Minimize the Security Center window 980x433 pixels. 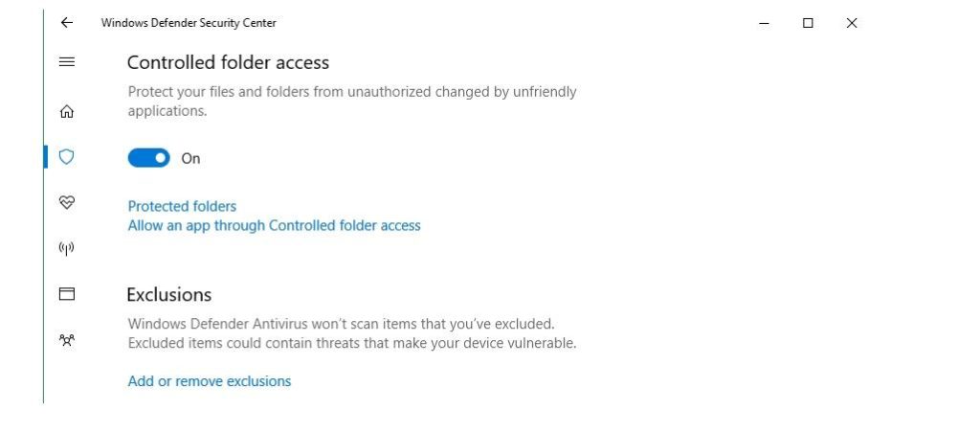(x=764, y=23)
